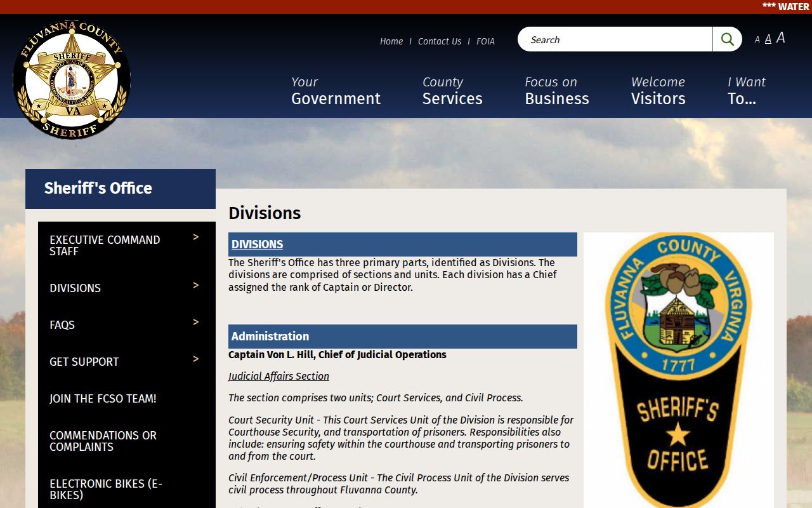Viewport: 812px width, 508px height.
Task: Open Join the FCSO Team! page
Action: tap(103, 399)
